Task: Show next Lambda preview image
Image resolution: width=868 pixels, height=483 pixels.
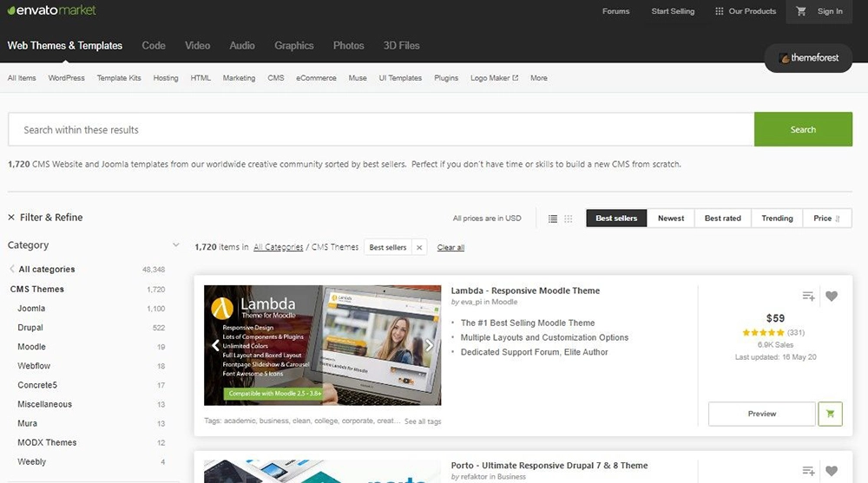Action: (x=429, y=346)
